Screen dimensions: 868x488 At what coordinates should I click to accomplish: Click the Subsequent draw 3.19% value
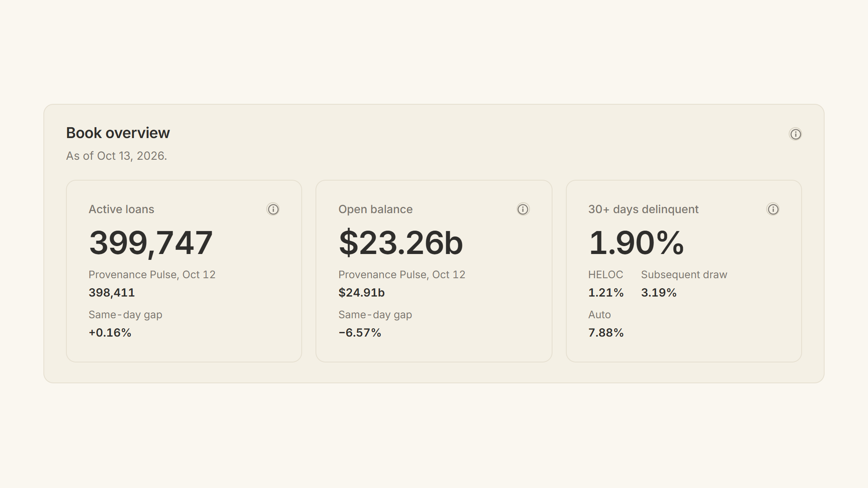coord(659,292)
